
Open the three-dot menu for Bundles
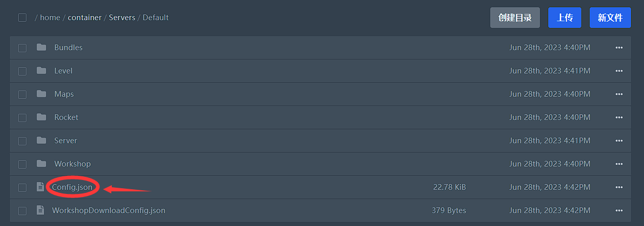tap(619, 48)
